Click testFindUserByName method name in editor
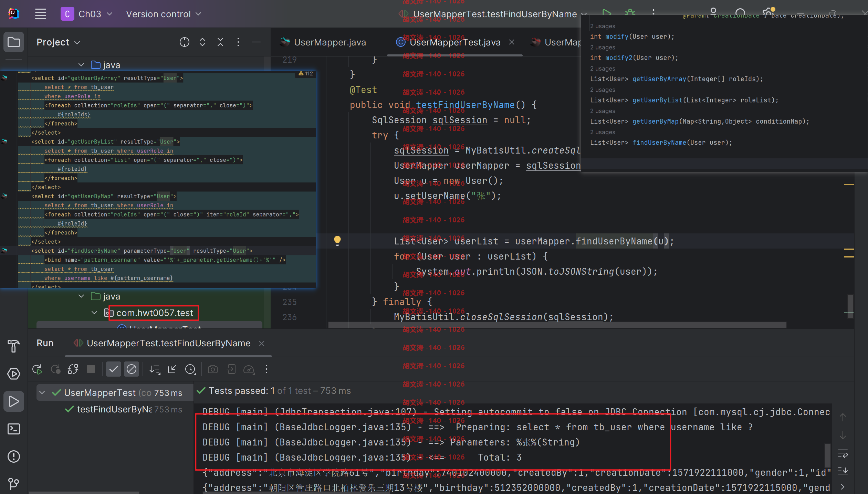The height and width of the screenshot is (494, 868). (465, 105)
